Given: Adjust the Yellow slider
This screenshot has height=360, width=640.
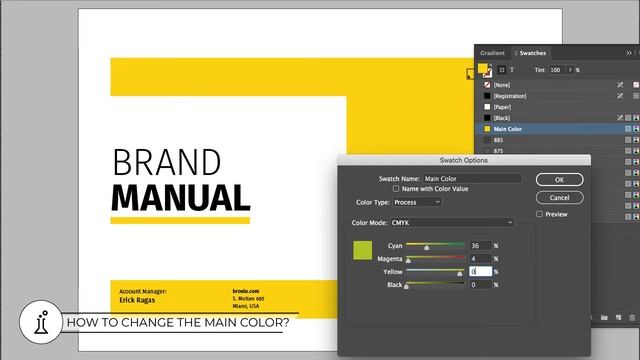Looking at the screenshot, I should 460,273.
